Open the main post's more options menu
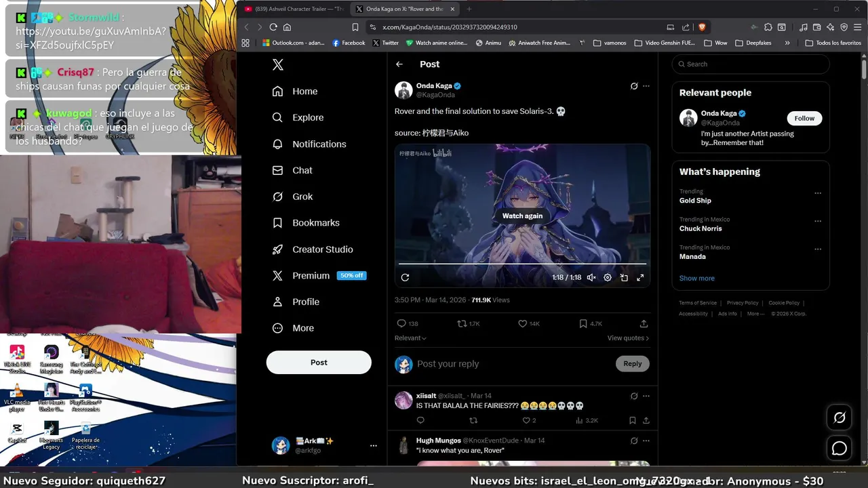The width and height of the screenshot is (868, 488). pyautogui.click(x=646, y=86)
